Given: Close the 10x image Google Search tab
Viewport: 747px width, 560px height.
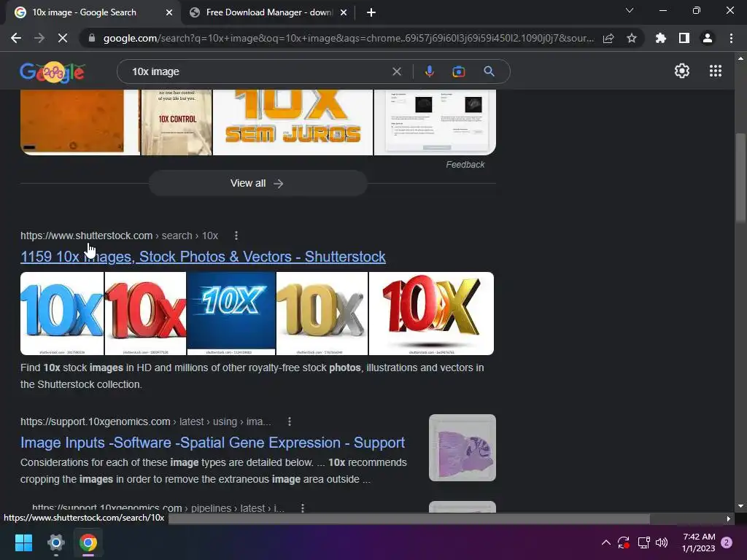Looking at the screenshot, I should pyautogui.click(x=169, y=12).
